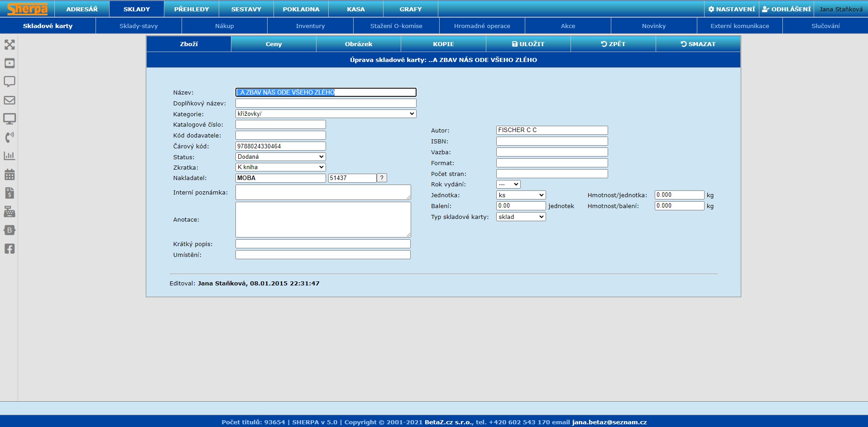Open the SKLADY menu
This screenshot has width=868, height=427.
137,9
